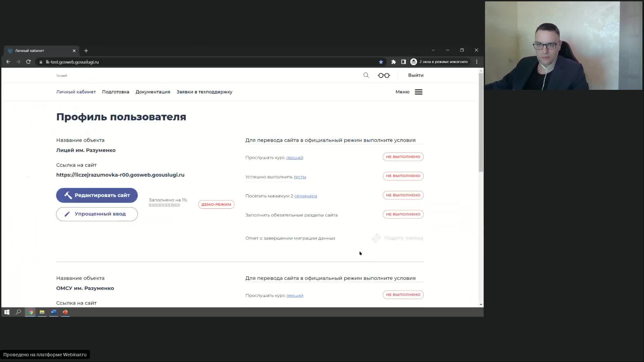
Task: Click the Заполнено на 1% progress bar
Action: (164, 205)
